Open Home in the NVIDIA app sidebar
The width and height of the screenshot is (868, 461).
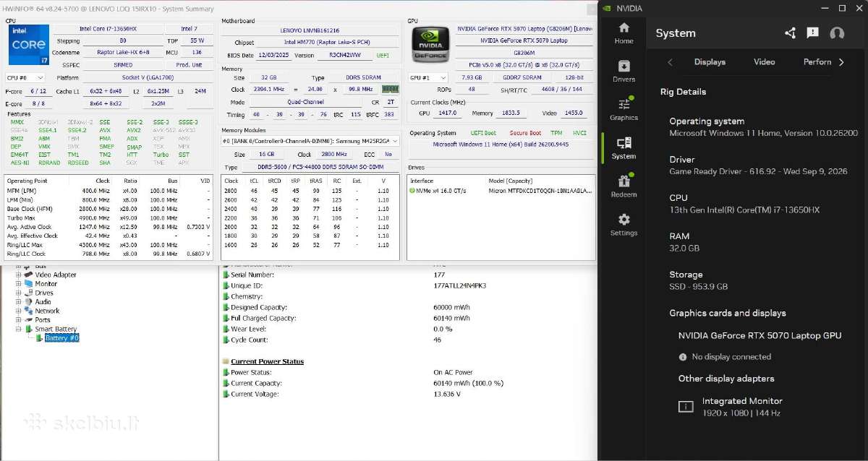tap(624, 33)
